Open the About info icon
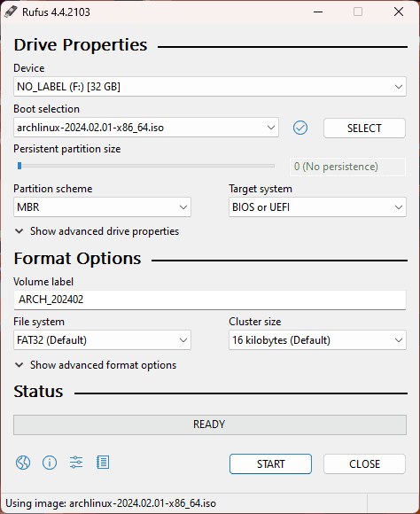This screenshot has width=420, height=514. 50,463
